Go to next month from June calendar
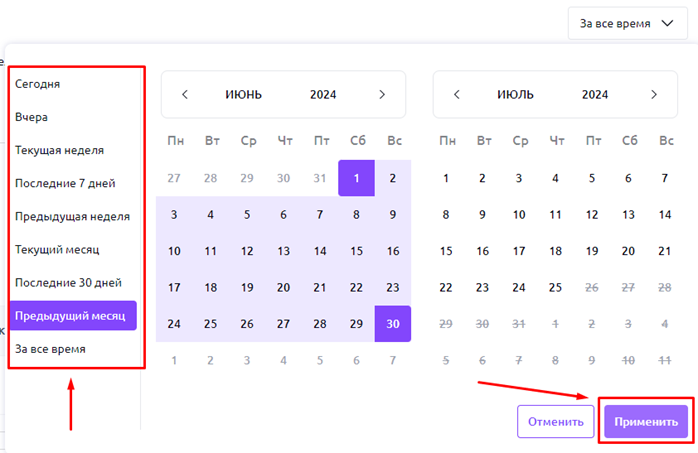Image resolution: width=698 pixels, height=453 pixels. tap(382, 95)
